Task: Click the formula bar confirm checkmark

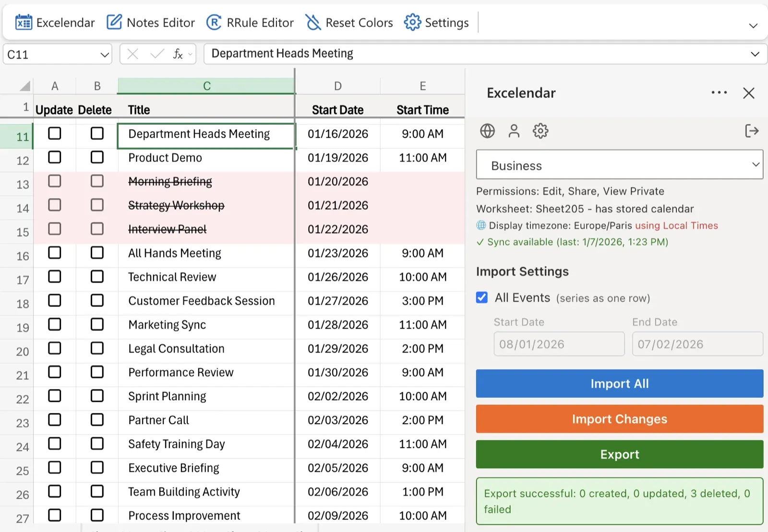Action: tap(157, 54)
